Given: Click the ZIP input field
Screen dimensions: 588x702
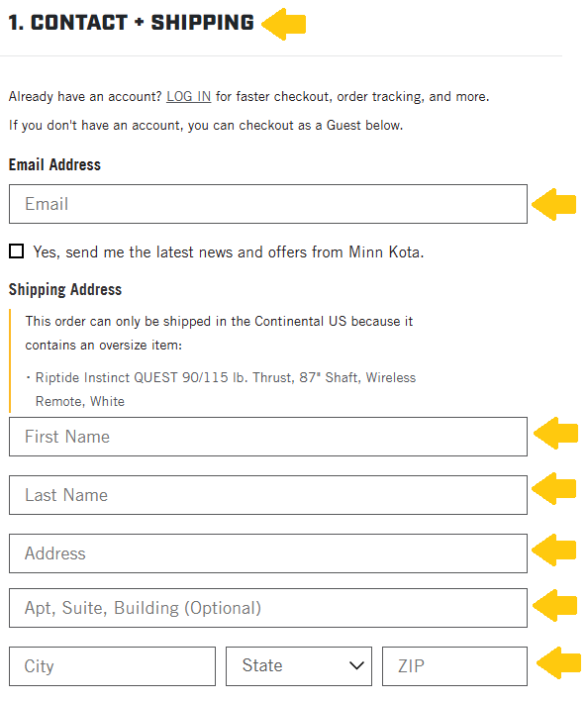Looking at the screenshot, I should (x=454, y=666).
